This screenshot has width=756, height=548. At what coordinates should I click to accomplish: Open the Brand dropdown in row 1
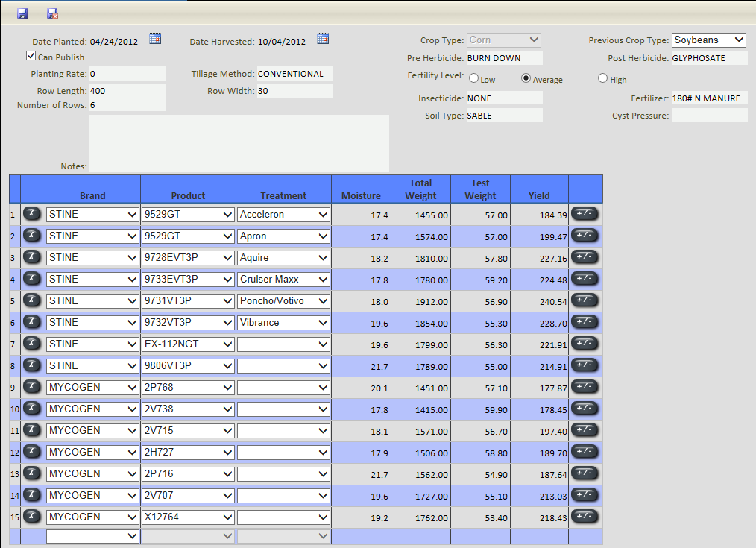click(x=92, y=215)
